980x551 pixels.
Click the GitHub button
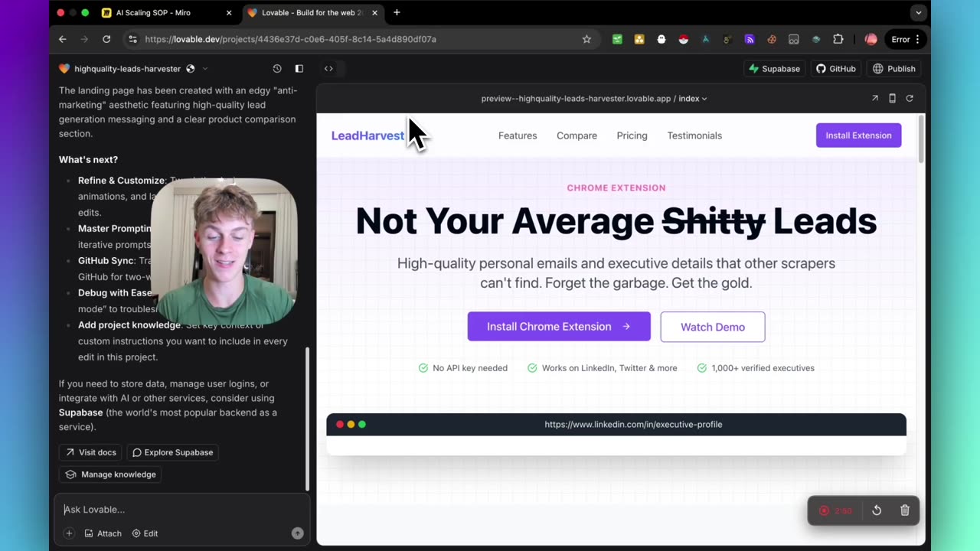(836, 69)
